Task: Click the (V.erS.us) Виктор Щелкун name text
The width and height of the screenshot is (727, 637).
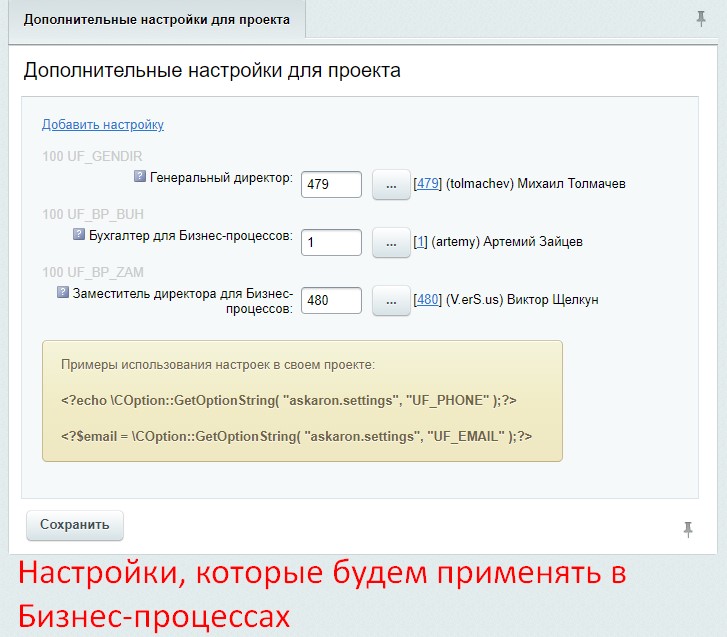Action: tap(522, 299)
